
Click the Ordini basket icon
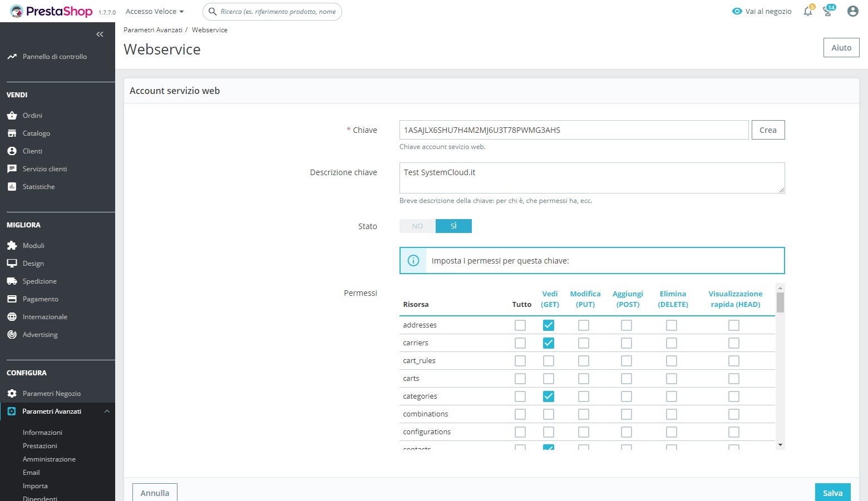(12, 116)
